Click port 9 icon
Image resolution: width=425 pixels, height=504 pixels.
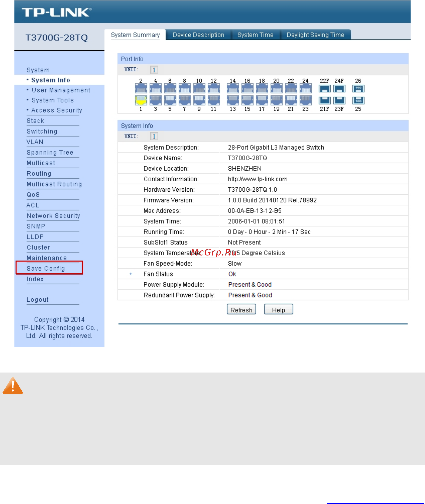199,100
